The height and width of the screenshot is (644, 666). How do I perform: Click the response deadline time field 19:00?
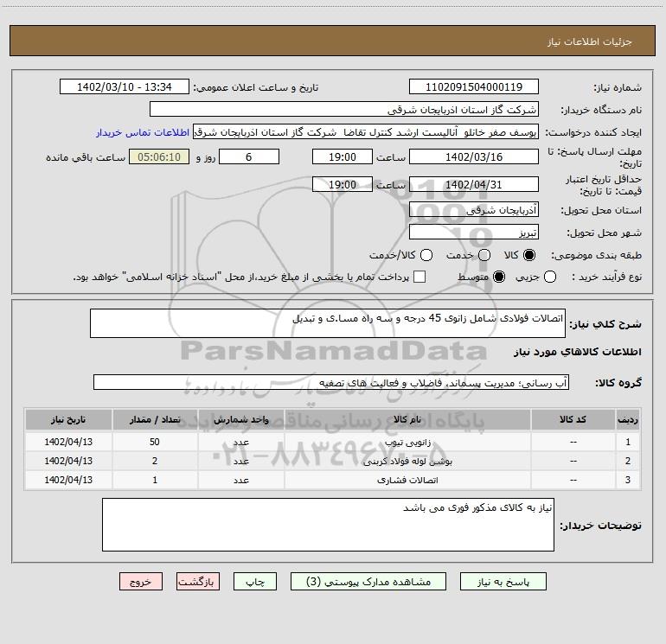pos(343,156)
